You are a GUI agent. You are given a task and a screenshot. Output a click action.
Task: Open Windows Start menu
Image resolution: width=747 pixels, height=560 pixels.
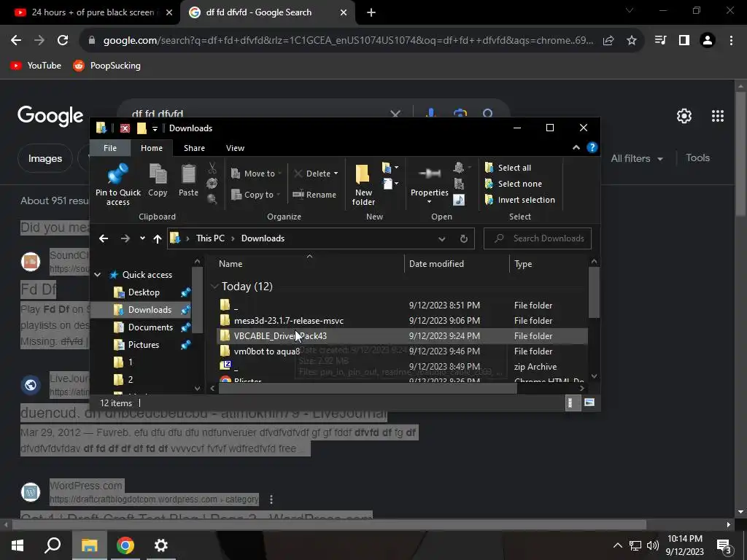pyautogui.click(x=18, y=545)
